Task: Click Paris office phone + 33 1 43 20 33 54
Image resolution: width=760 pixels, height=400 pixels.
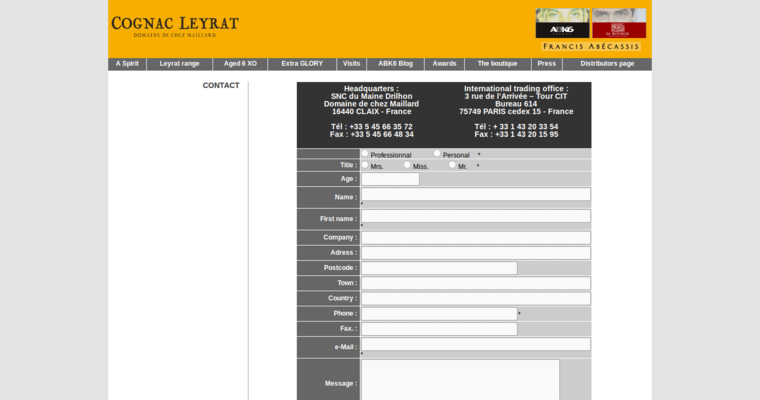Action: click(516, 127)
